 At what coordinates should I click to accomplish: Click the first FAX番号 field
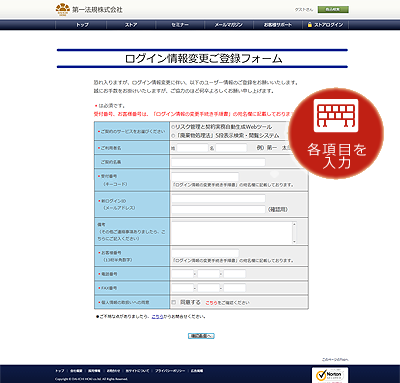click(182, 288)
